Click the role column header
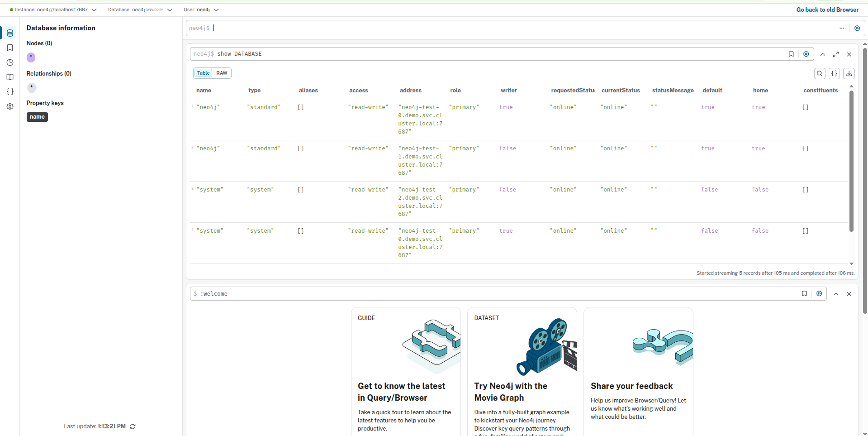Image resolution: width=868 pixels, height=436 pixels. [x=455, y=91]
